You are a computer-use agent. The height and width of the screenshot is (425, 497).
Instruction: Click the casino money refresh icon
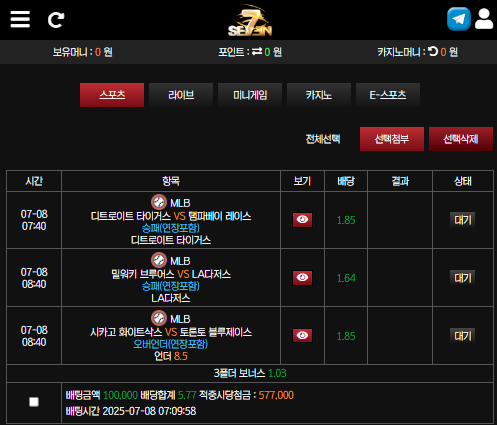pyautogui.click(x=433, y=51)
